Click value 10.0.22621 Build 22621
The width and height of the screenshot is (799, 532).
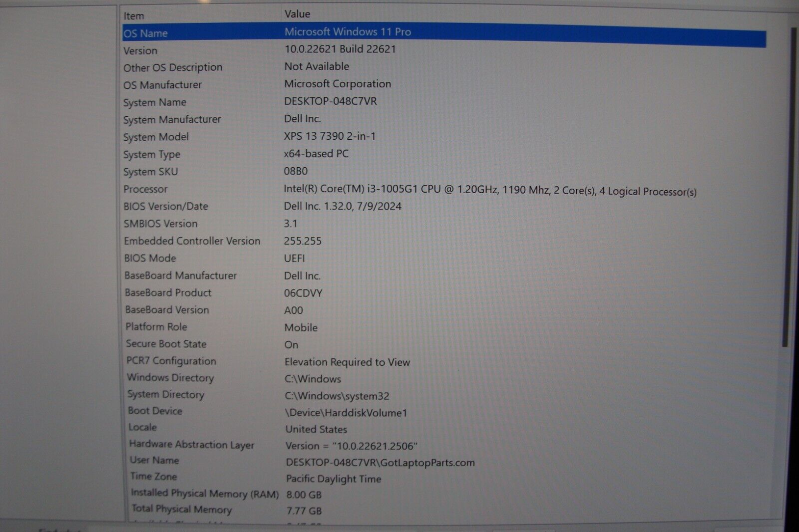point(340,49)
